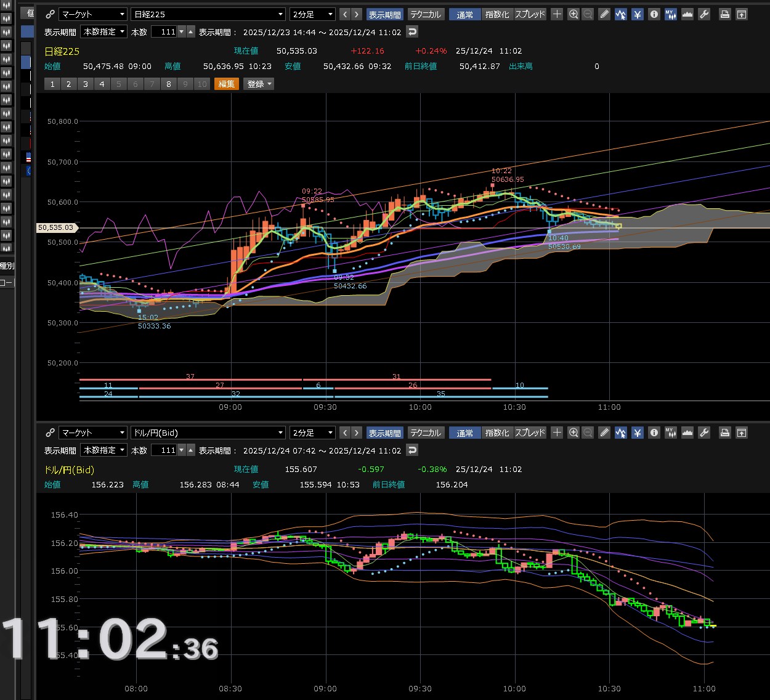Switch to 通常 display on the USD/JPY chart

coord(465,433)
